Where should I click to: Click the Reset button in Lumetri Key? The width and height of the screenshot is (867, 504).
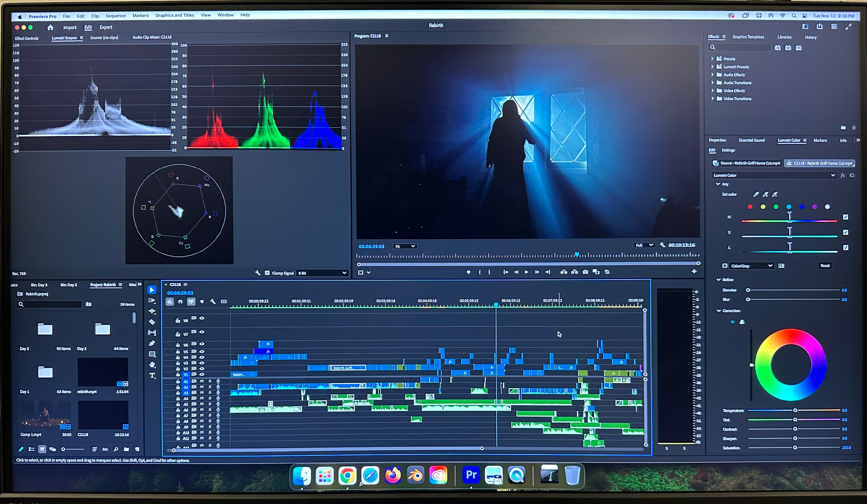coord(825,266)
